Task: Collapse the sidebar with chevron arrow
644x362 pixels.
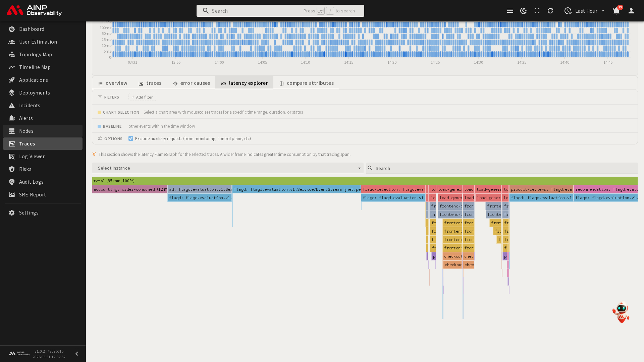Action: pos(77,354)
